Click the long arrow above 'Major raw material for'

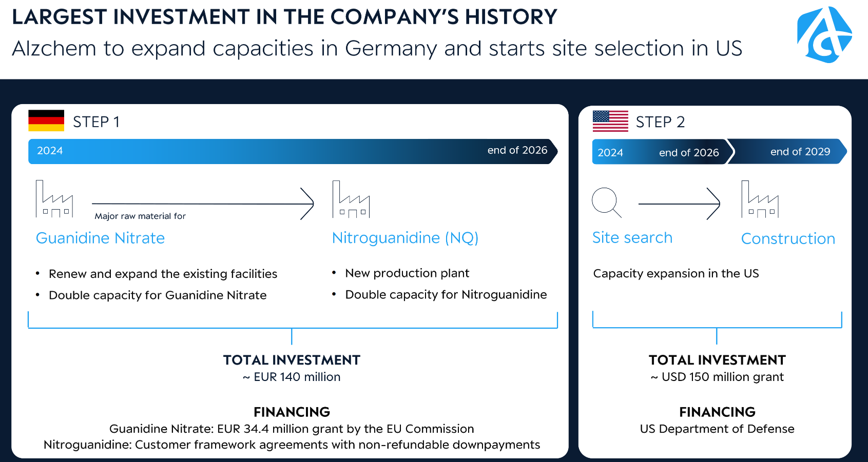[203, 204]
